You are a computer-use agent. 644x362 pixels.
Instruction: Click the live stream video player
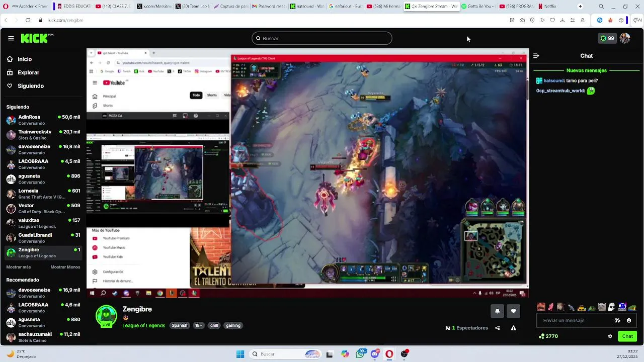click(307, 172)
